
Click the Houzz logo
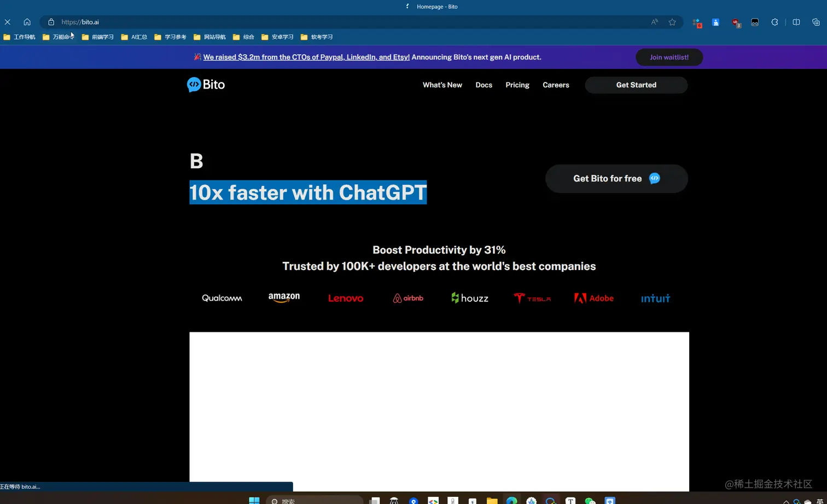click(470, 298)
